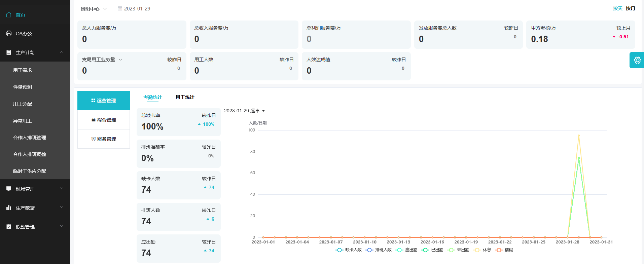This screenshot has height=264, width=644.
Task: Click the 缺卡人数 74 card
Action: tap(179, 185)
